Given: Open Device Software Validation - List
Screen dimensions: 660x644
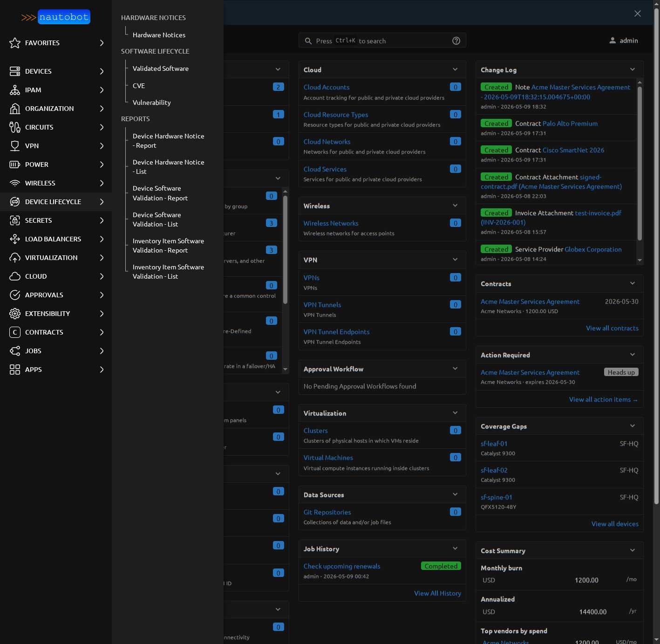Looking at the screenshot, I should click(x=157, y=219).
